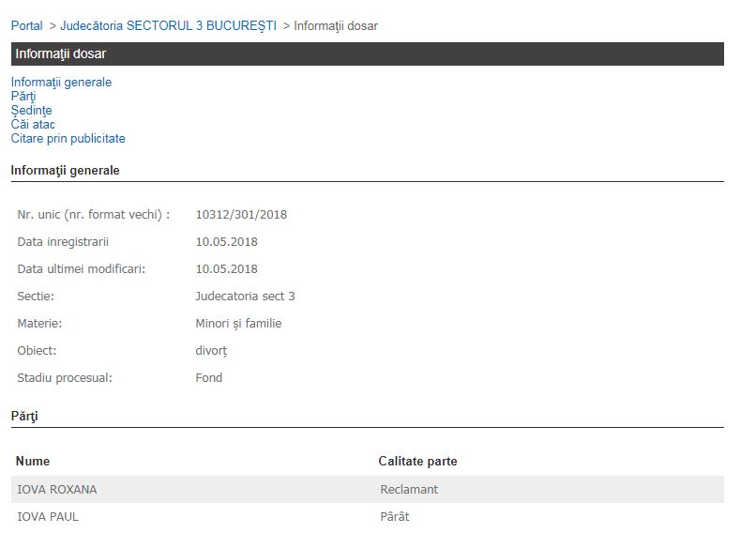Open Citare prin publicitate link

point(68,139)
